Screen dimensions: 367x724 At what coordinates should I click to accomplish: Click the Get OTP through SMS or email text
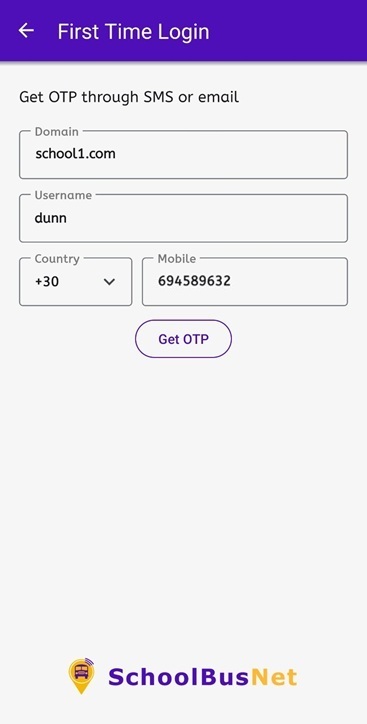click(x=129, y=97)
